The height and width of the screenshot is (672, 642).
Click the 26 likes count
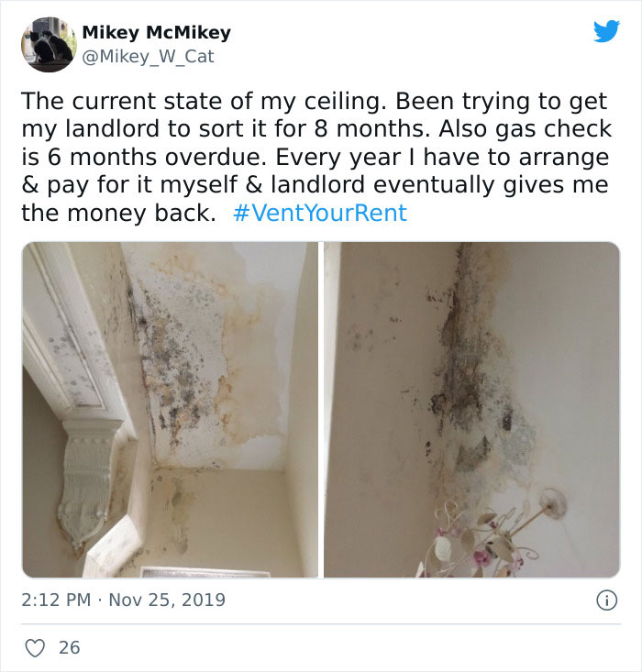point(70,647)
